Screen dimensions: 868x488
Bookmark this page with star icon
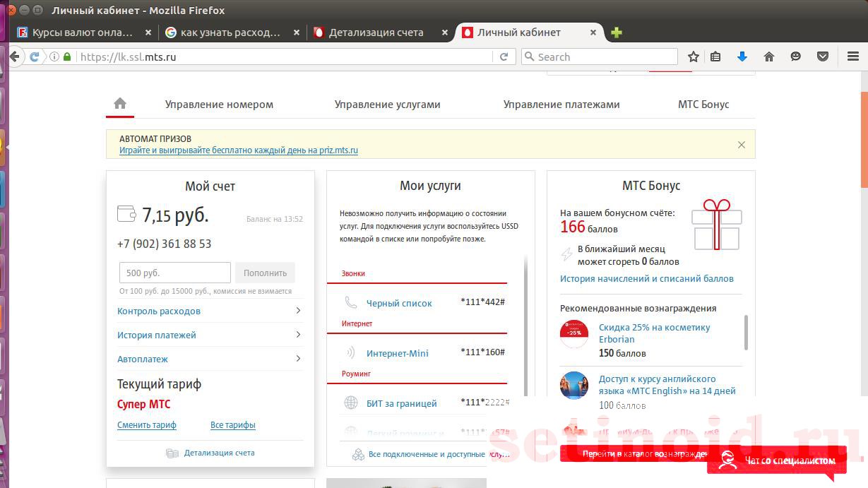pyautogui.click(x=694, y=56)
